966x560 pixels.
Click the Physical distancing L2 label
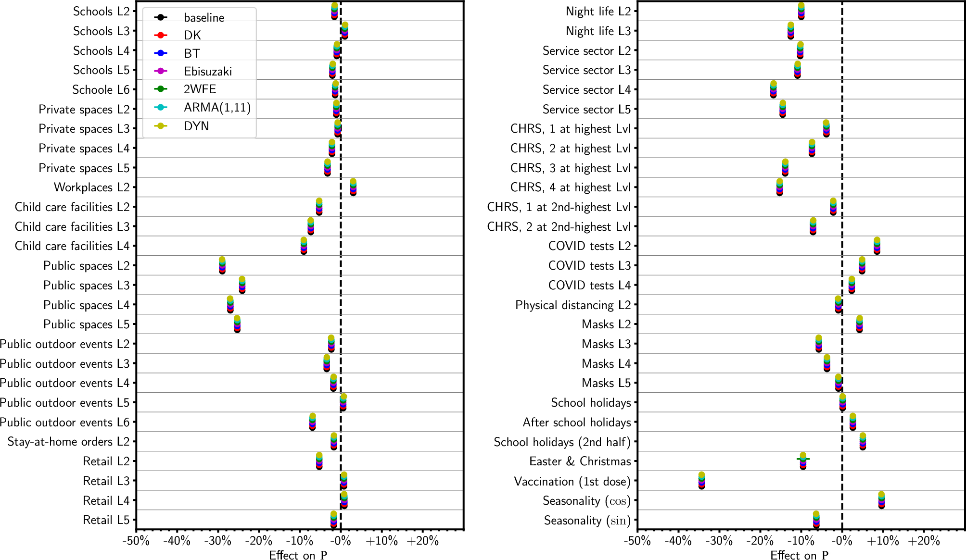coord(572,305)
